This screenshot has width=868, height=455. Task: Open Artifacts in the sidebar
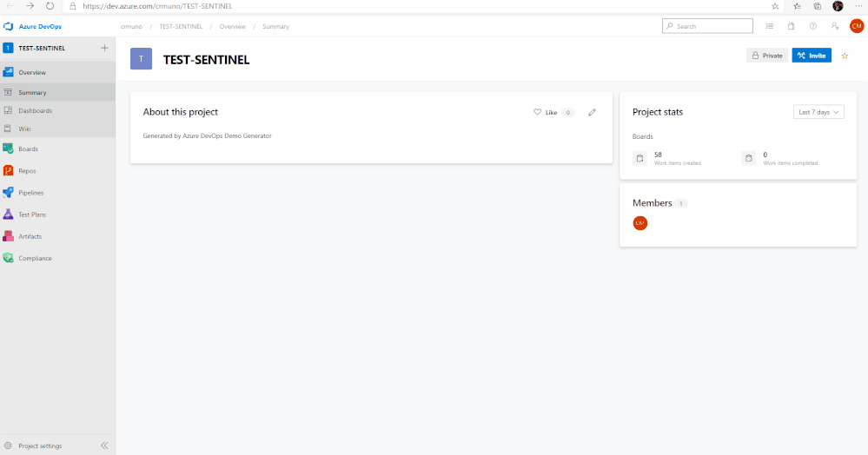[x=57, y=236]
